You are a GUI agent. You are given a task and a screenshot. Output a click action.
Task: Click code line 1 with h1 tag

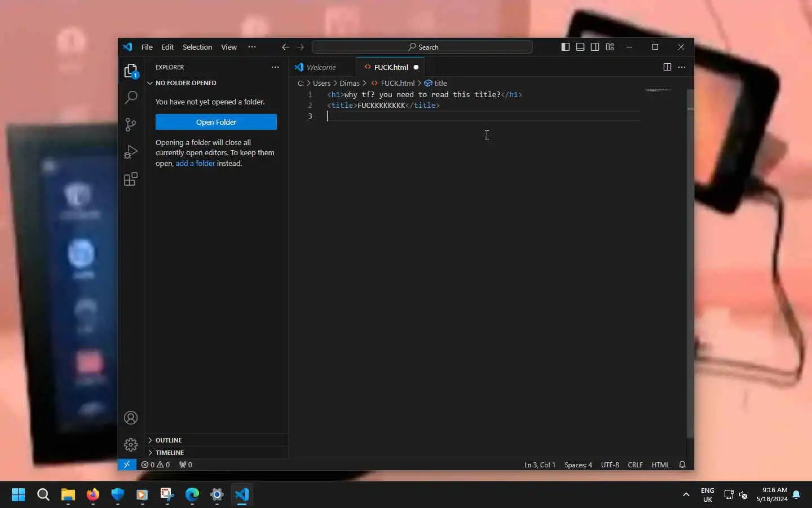425,94
